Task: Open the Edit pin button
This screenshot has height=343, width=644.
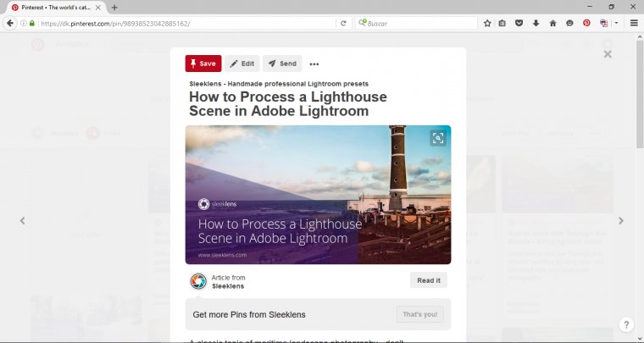Action: (x=241, y=64)
